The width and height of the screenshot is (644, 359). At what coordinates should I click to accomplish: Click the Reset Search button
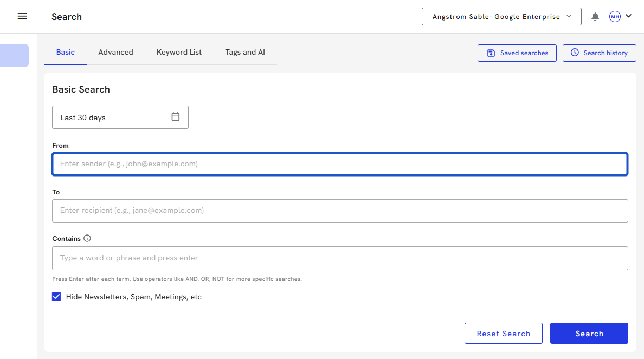click(x=503, y=334)
